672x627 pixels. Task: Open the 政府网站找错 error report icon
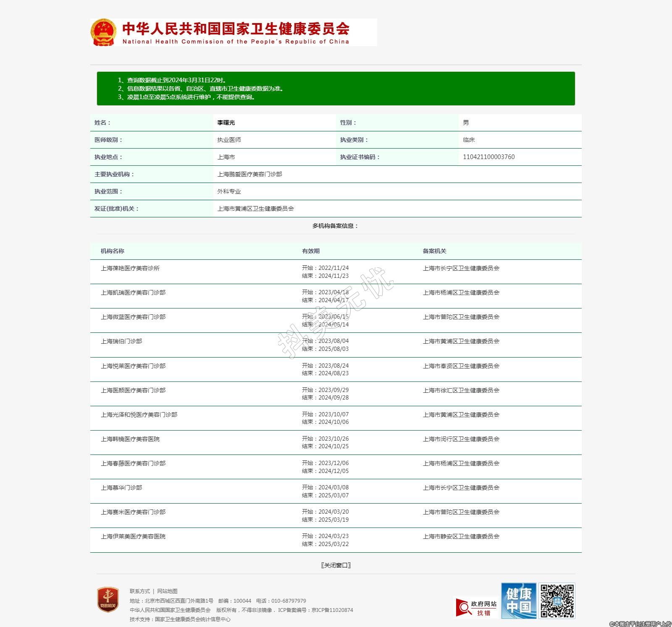pos(476,607)
